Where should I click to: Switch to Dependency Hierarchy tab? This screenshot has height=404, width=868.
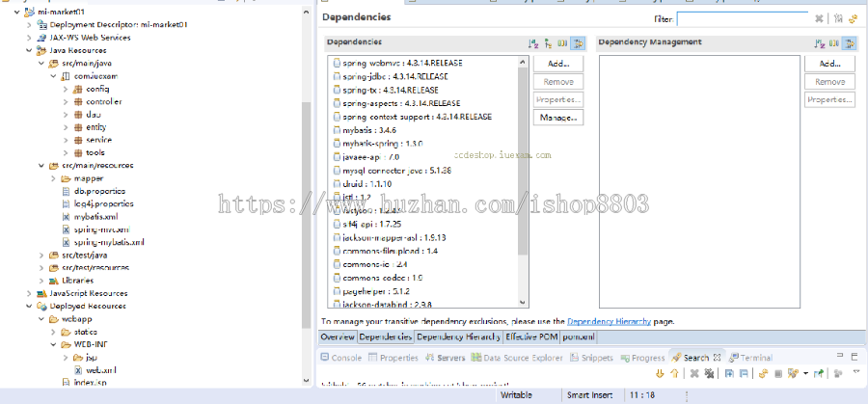pos(458,337)
